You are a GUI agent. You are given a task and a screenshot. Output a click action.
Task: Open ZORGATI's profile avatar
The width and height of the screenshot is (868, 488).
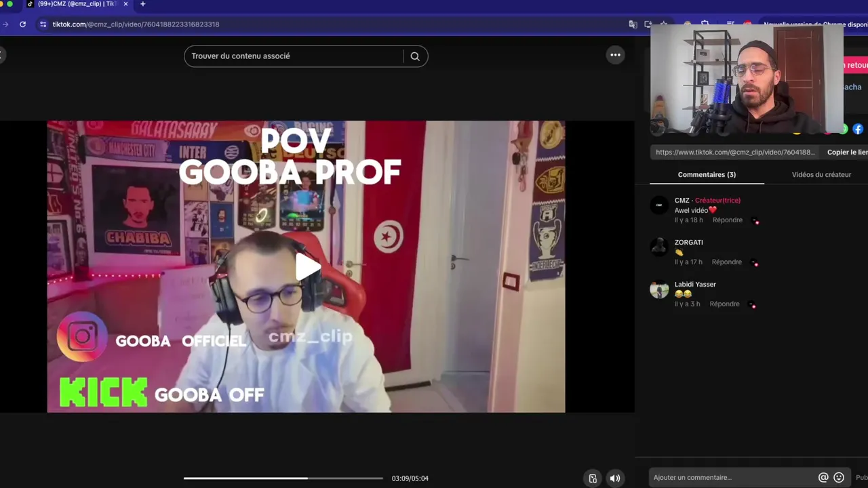pyautogui.click(x=659, y=247)
